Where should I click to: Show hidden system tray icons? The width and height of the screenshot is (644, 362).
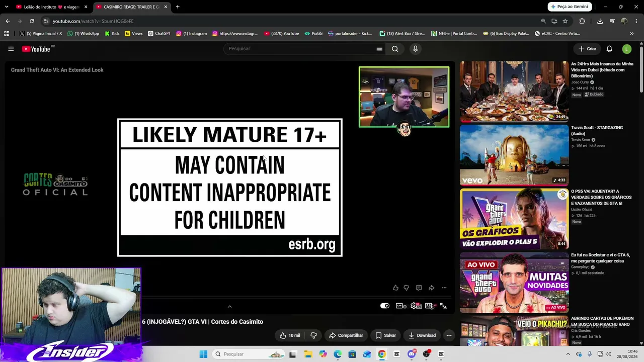click(568, 354)
